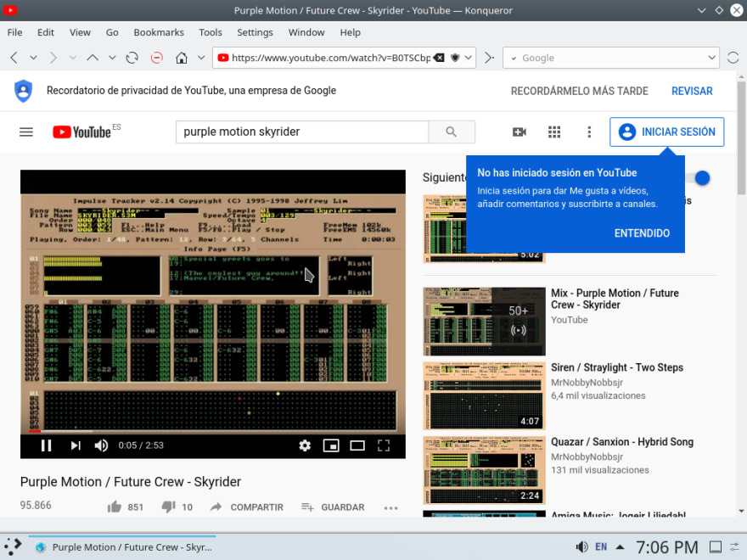This screenshot has width=747, height=560.
Task: Click COMPARTIR to share video
Action: [x=247, y=507]
